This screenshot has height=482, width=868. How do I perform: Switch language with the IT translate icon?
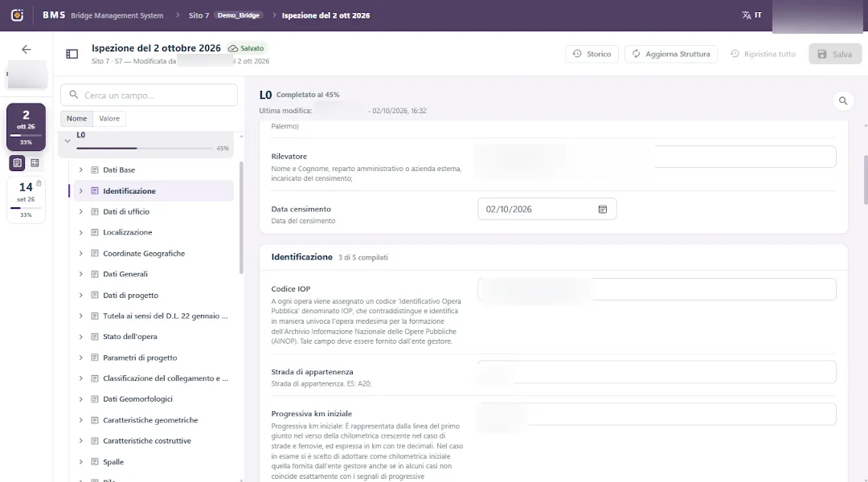[751, 15]
